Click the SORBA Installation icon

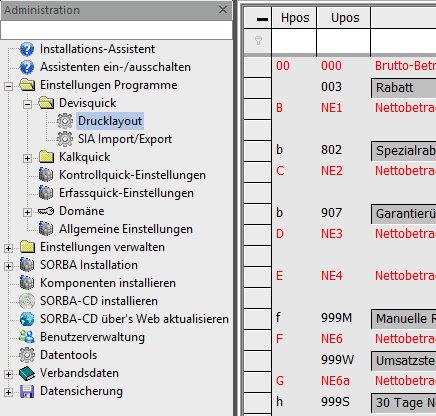[27, 265]
